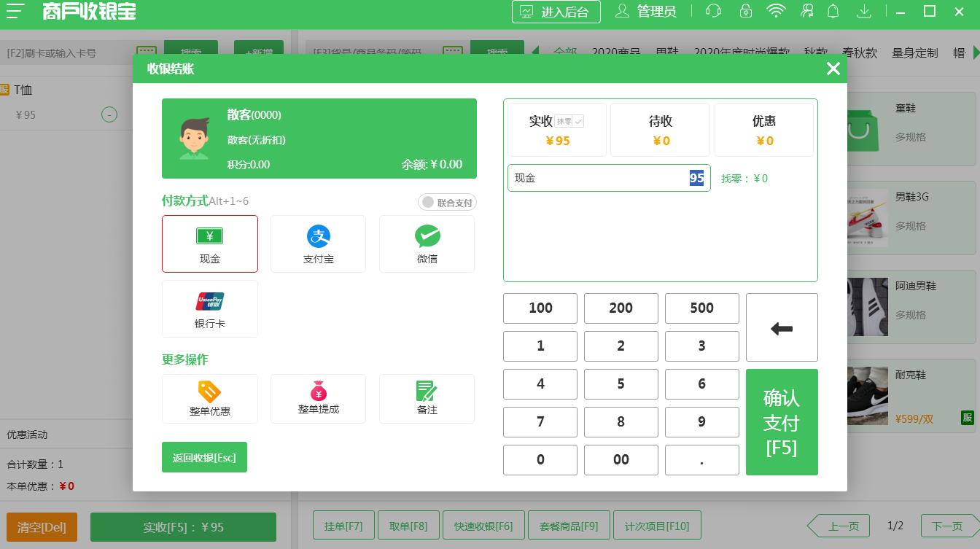Choose 微信 WeChat payment

(x=427, y=244)
